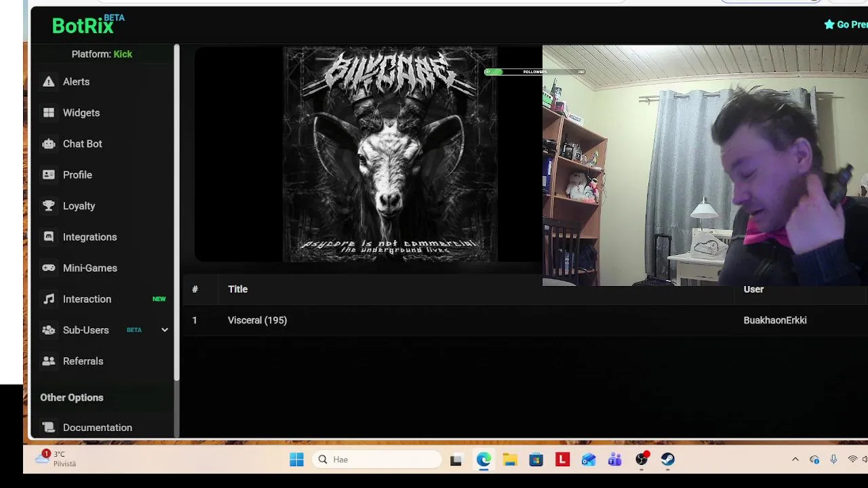Click the Go Premium star icon
This screenshot has height=488, width=868.
tap(829, 24)
